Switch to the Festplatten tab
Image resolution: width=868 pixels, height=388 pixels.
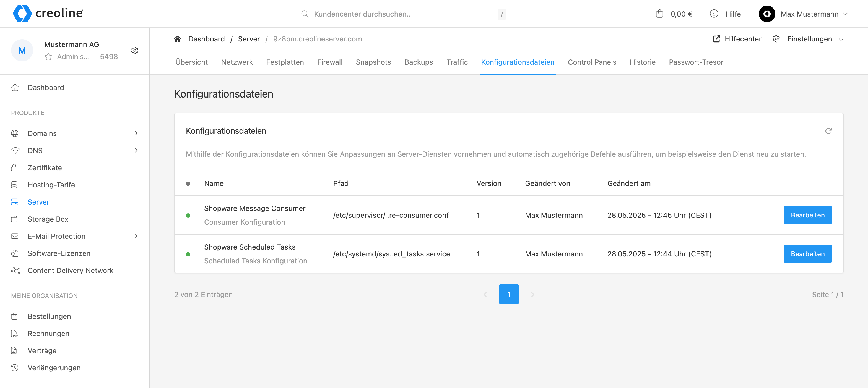pyautogui.click(x=285, y=62)
